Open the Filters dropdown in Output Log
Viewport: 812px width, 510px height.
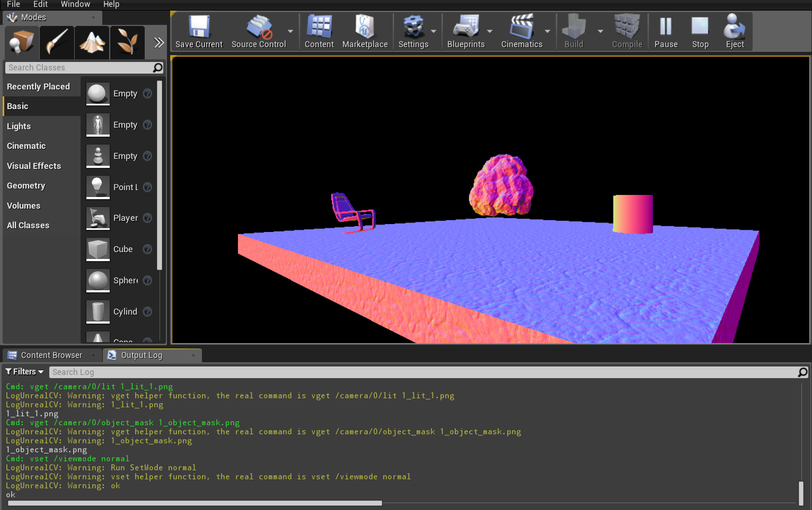(x=24, y=371)
